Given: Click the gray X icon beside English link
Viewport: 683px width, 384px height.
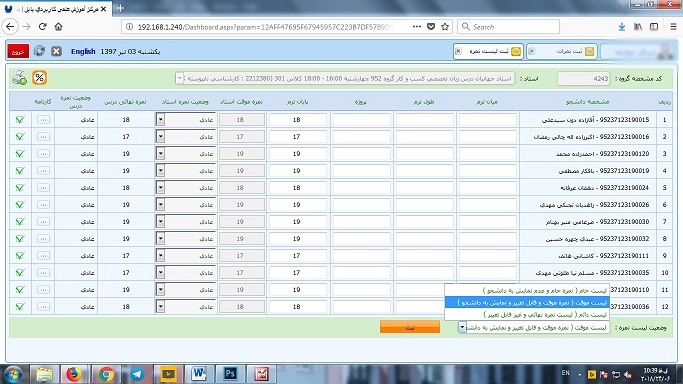Looking at the screenshot, I should tap(56, 51).
